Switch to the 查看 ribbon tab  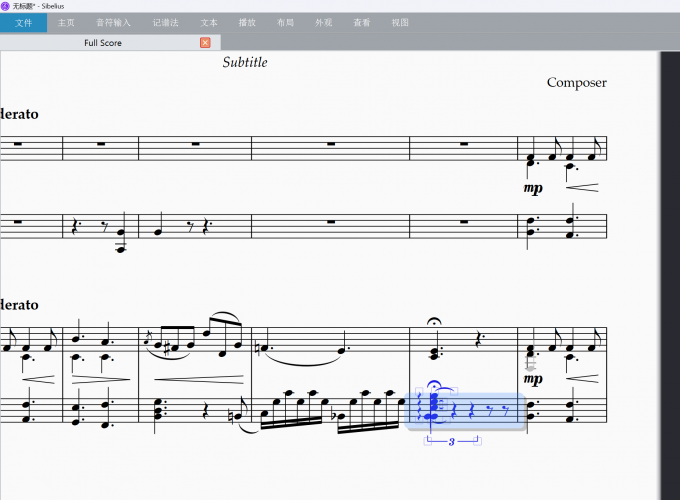tap(361, 23)
